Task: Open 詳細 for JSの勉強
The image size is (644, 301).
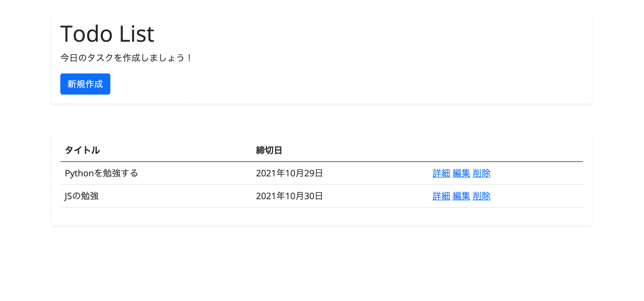Action: (441, 196)
